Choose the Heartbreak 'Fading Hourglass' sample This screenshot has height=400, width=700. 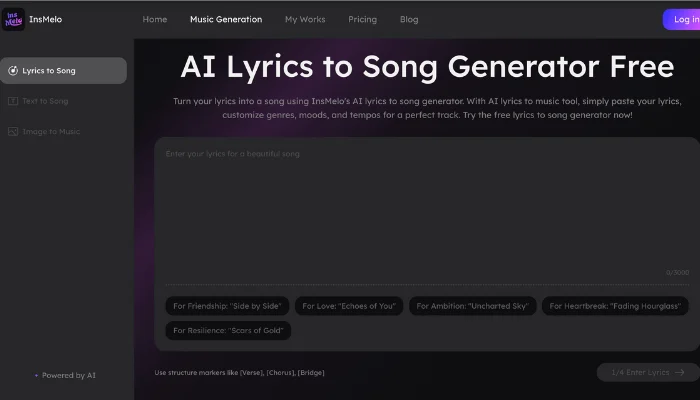click(615, 306)
